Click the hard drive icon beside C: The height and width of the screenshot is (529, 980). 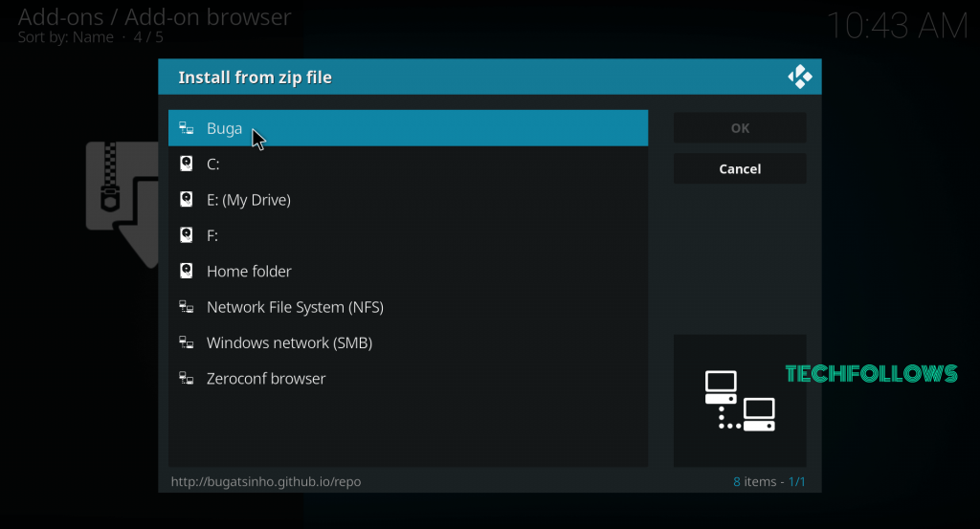coord(187,164)
